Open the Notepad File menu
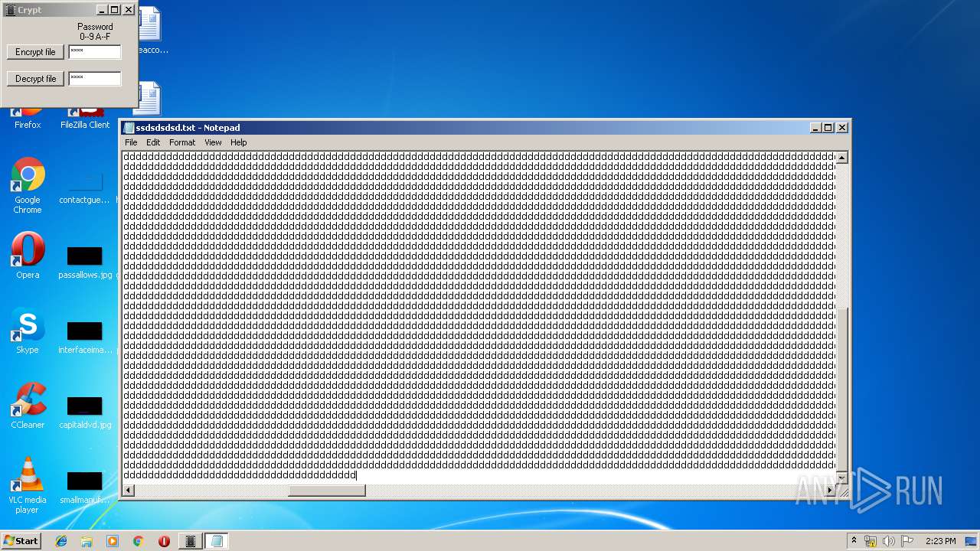This screenshot has width=980, height=551. point(131,142)
